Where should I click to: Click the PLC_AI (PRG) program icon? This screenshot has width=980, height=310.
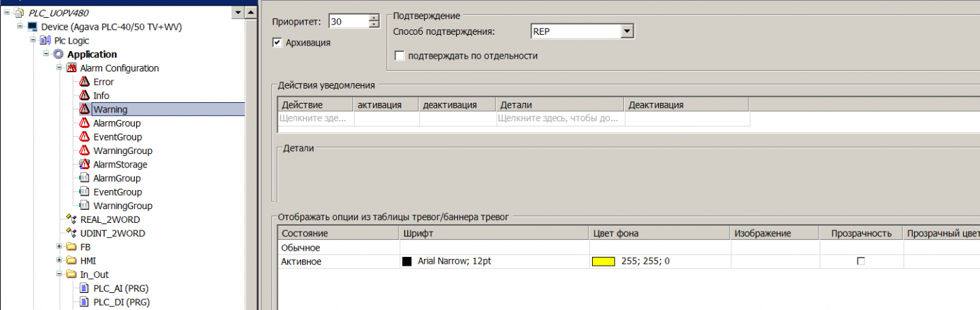click(x=84, y=288)
